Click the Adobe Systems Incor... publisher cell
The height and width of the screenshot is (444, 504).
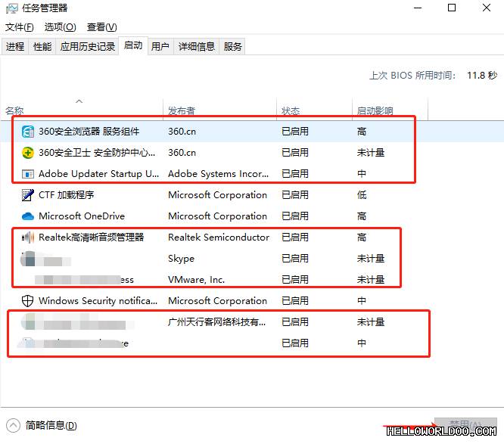[218, 174]
